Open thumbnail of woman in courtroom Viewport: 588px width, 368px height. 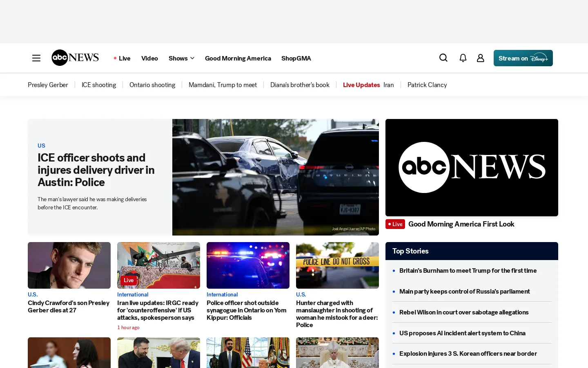pos(69,352)
